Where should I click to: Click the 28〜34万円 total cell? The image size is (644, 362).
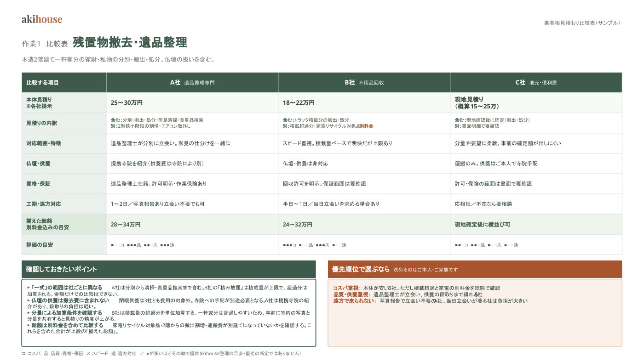(192, 224)
